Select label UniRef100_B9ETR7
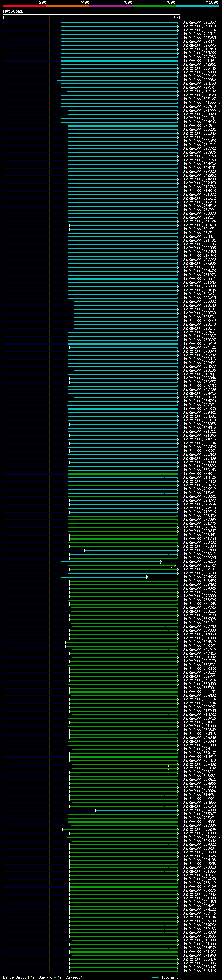This screenshot has height=980, width=222. (x=199, y=566)
